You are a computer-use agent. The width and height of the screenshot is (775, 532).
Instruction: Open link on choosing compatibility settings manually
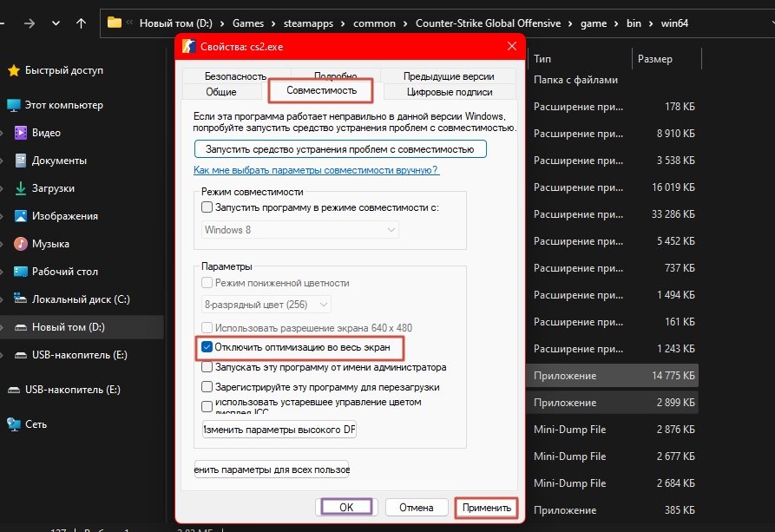(x=316, y=170)
